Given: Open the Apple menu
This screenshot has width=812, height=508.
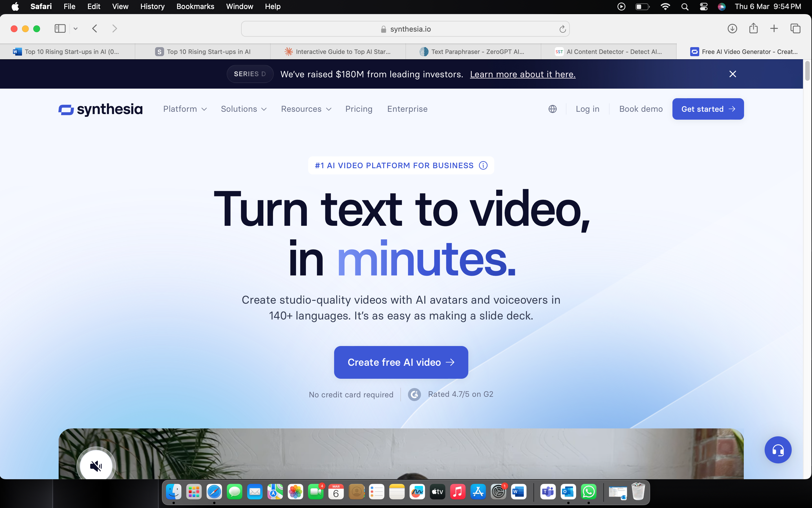Looking at the screenshot, I should pos(15,6).
